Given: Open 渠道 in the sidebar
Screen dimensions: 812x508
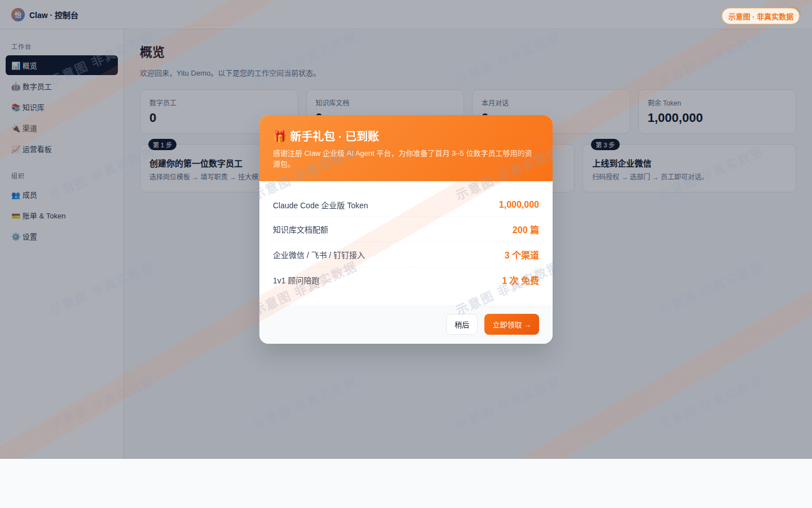Looking at the screenshot, I should (x=61, y=128).
